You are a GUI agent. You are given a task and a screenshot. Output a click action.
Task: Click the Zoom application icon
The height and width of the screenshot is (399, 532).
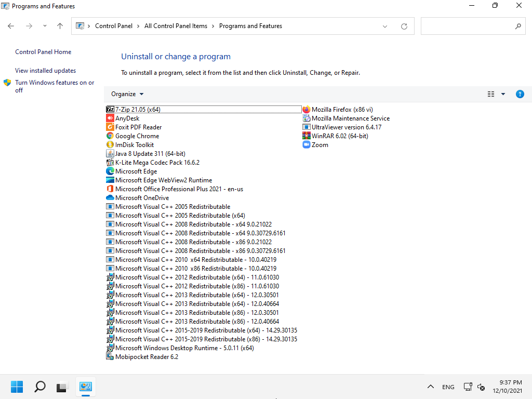307,145
